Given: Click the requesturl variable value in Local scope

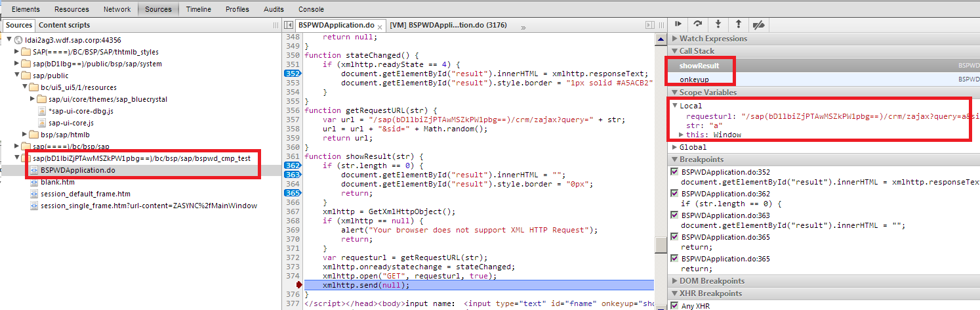Looking at the screenshot, I should click(x=859, y=116).
